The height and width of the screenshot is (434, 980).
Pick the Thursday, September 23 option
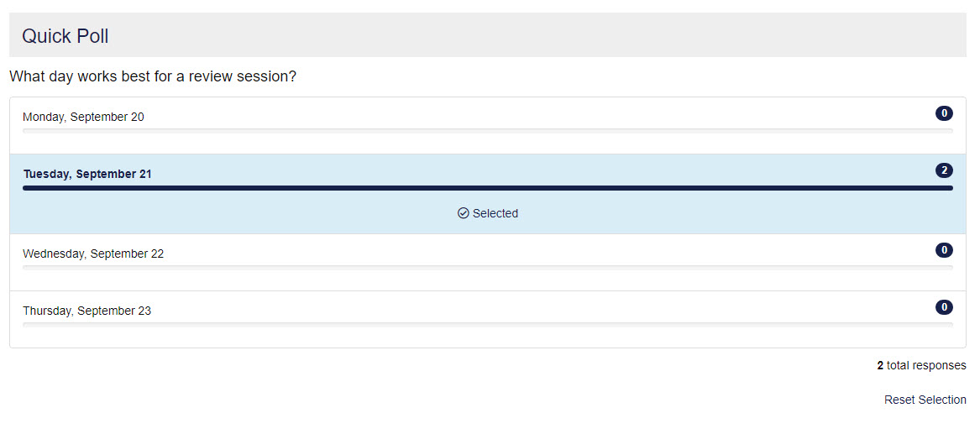[86, 311]
